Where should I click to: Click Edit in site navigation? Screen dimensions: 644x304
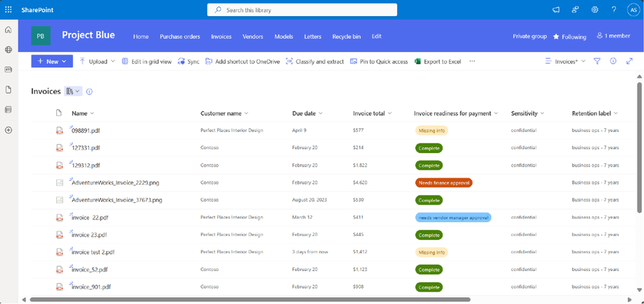[376, 36]
